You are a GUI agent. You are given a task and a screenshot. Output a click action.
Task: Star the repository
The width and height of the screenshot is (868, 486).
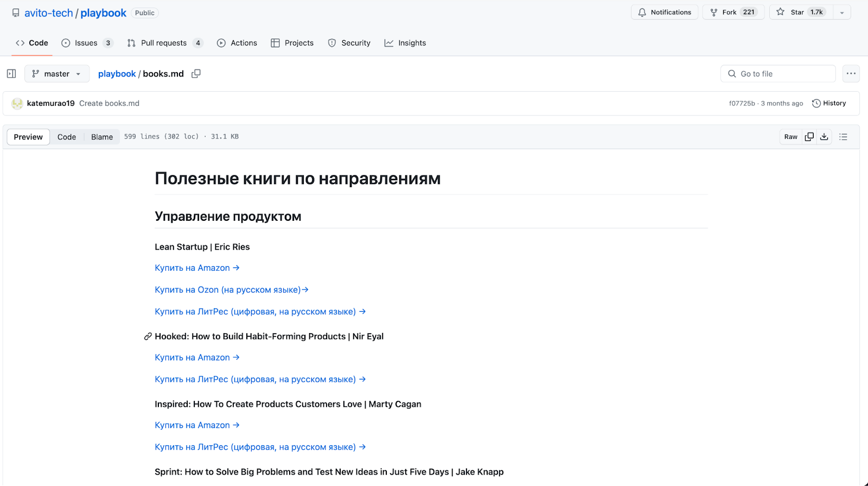[801, 12]
